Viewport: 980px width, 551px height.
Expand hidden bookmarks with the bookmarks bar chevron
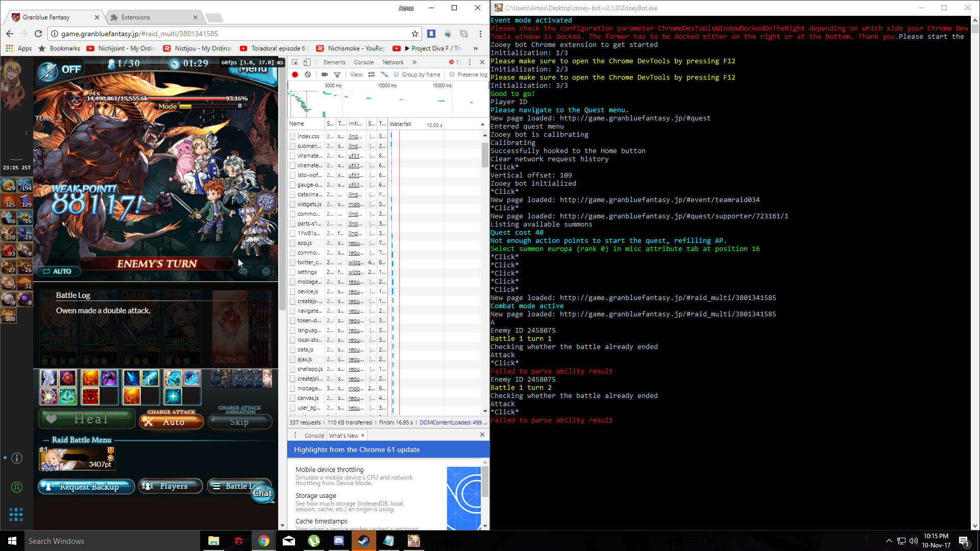point(475,48)
